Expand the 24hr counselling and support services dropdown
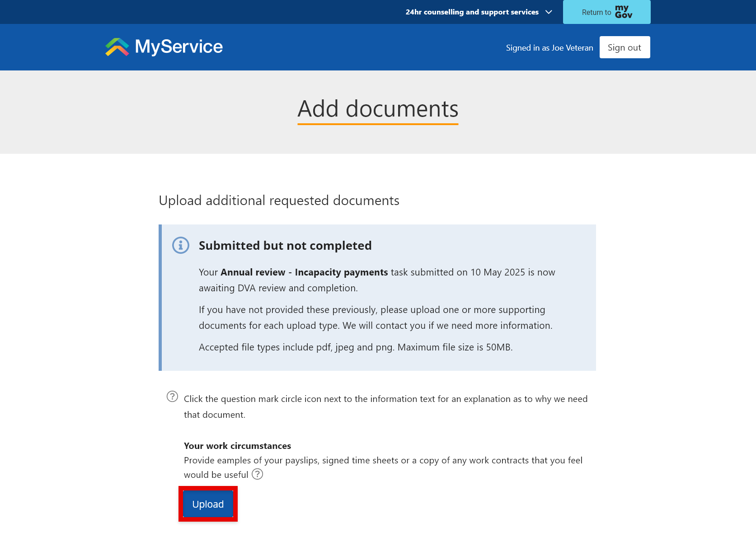The image size is (756, 537). click(472, 12)
